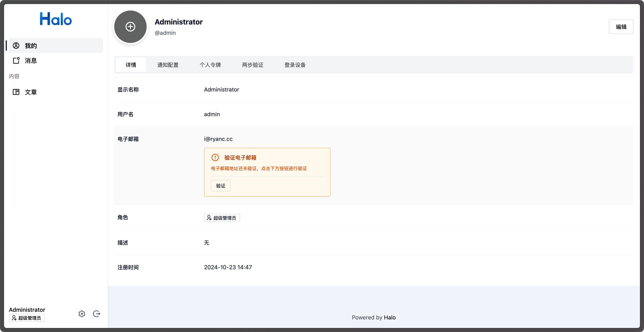Screen dimensions: 644x332
Task: Open settings via gear icon
Action: [x=82, y=313]
